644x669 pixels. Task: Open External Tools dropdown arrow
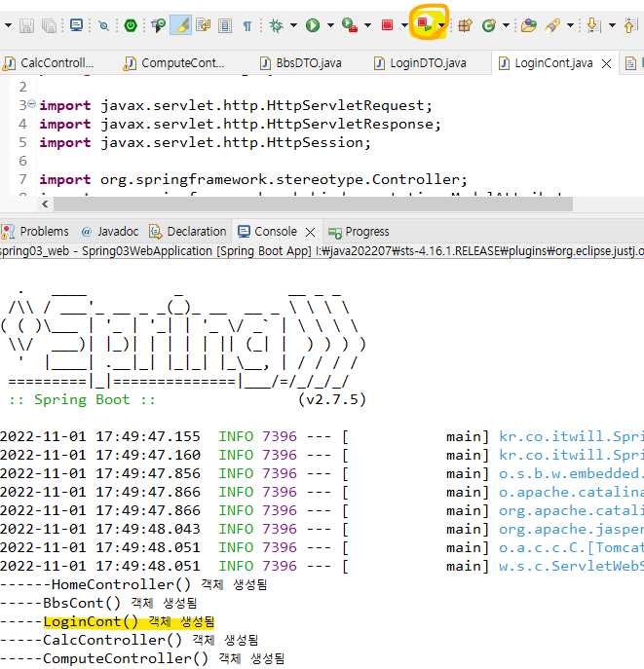(x=367, y=25)
